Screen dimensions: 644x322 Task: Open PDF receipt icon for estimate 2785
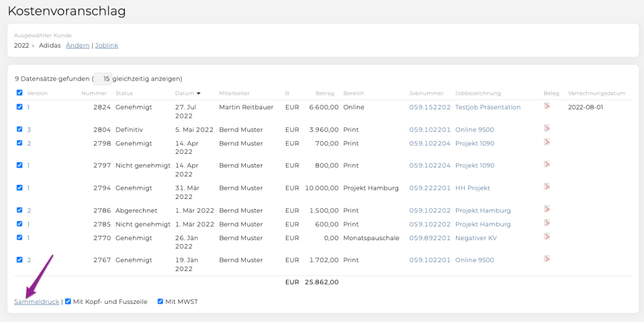pos(547,223)
